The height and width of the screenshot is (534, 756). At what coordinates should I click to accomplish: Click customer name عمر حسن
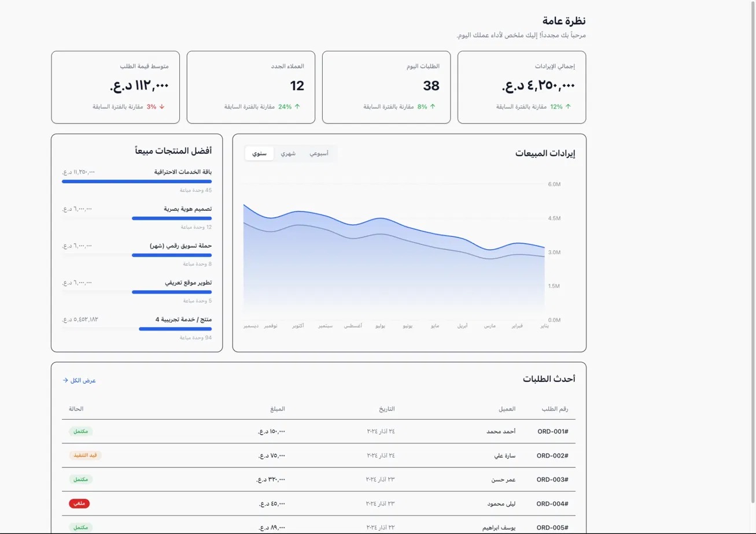tap(503, 480)
